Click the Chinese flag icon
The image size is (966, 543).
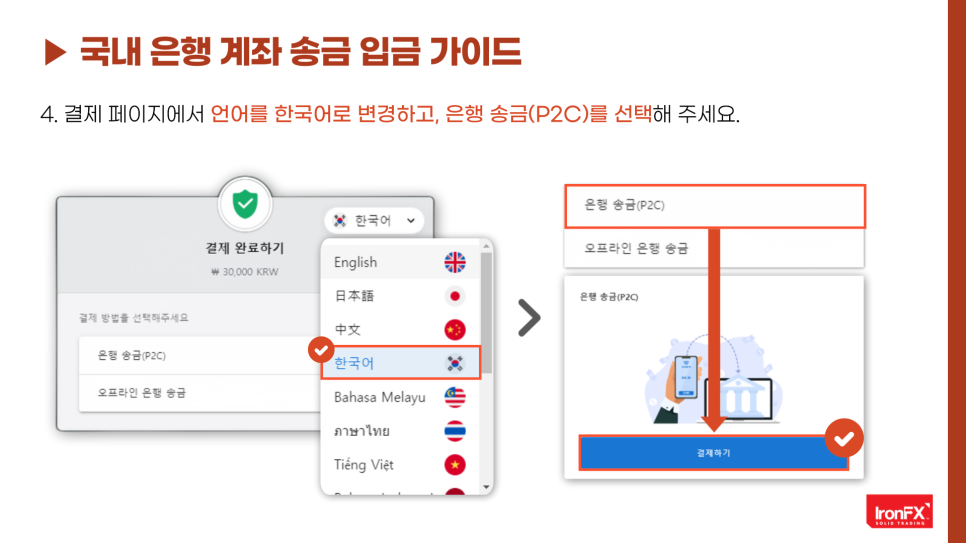pyautogui.click(x=455, y=330)
